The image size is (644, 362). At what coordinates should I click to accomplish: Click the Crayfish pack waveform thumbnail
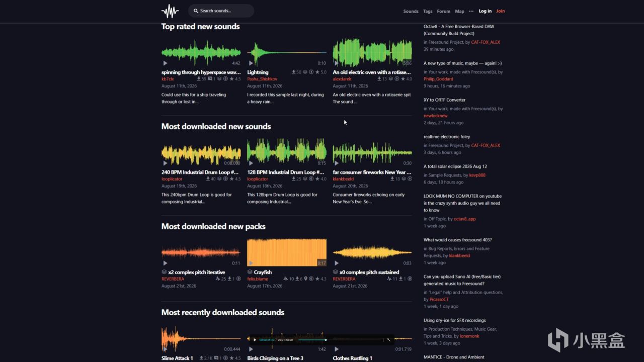[x=287, y=252]
